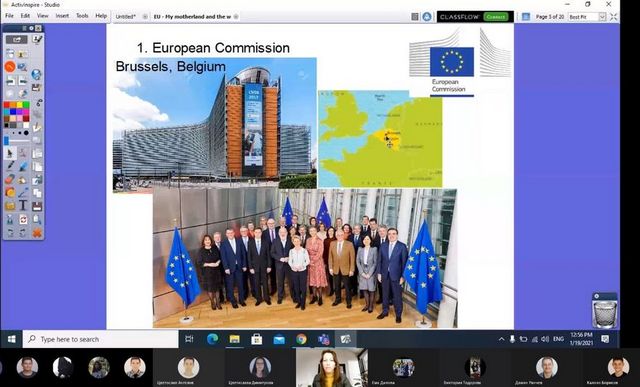The width and height of the screenshot is (640, 387).
Task: Toggle full screen view icon
Action: [613, 17]
